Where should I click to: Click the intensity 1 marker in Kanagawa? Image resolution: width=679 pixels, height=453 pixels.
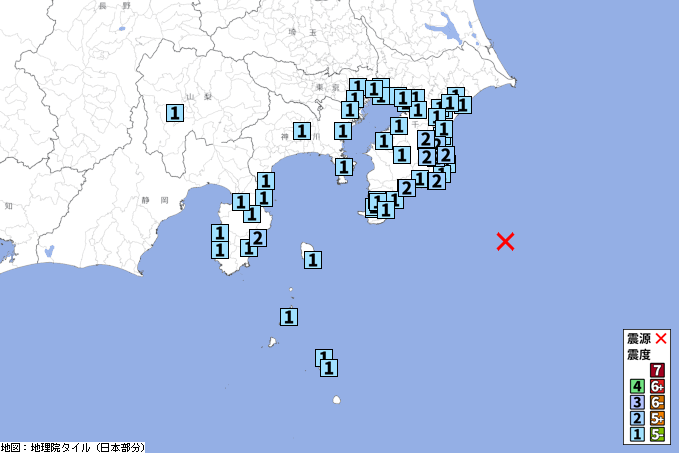pyautogui.click(x=301, y=130)
